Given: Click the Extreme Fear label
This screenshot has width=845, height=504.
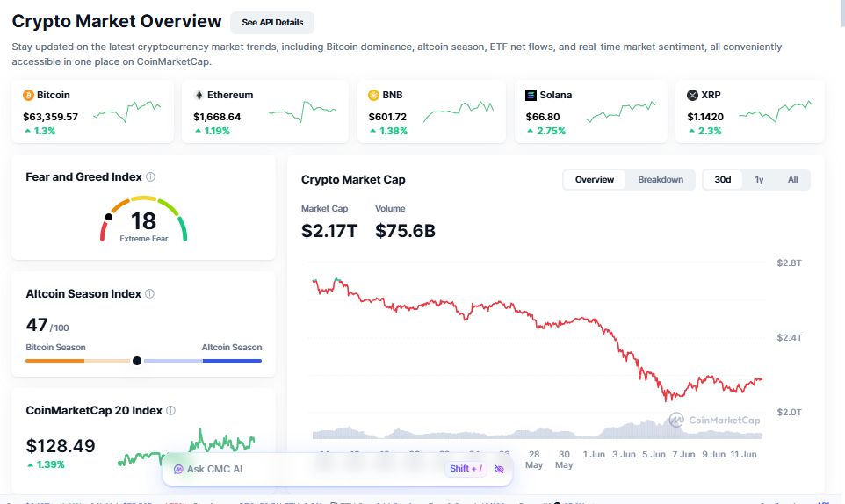Looking at the screenshot, I should (144, 239).
